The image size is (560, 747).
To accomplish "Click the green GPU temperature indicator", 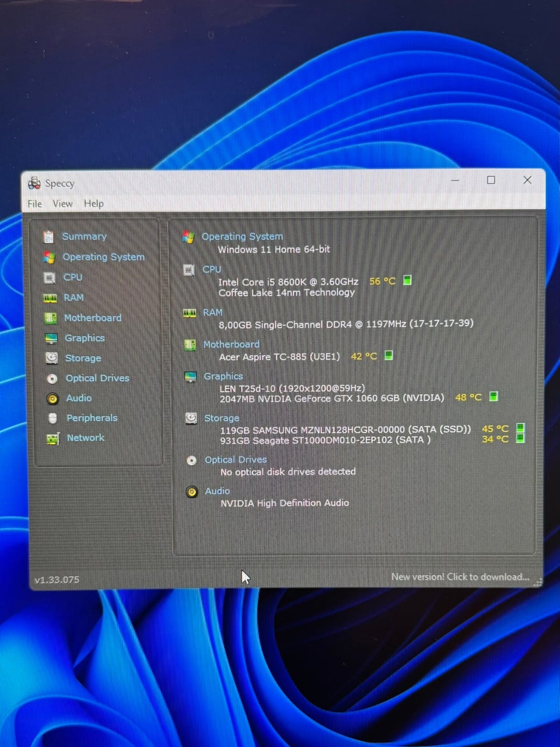I will pyautogui.click(x=494, y=397).
